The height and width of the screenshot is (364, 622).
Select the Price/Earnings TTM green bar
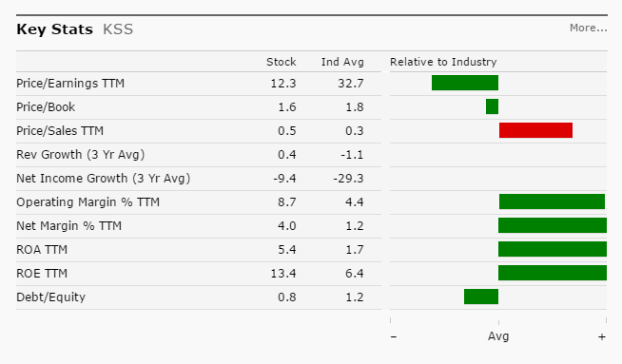point(465,83)
